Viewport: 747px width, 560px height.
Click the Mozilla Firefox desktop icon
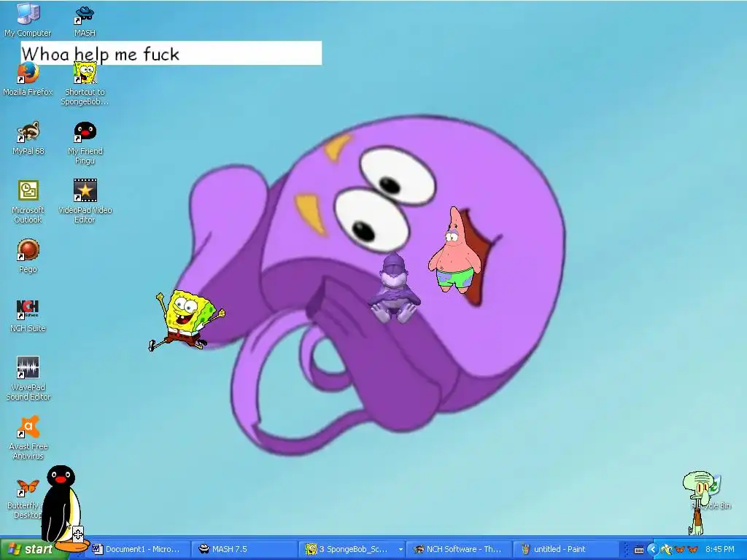pyautogui.click(x=28, y=79)
